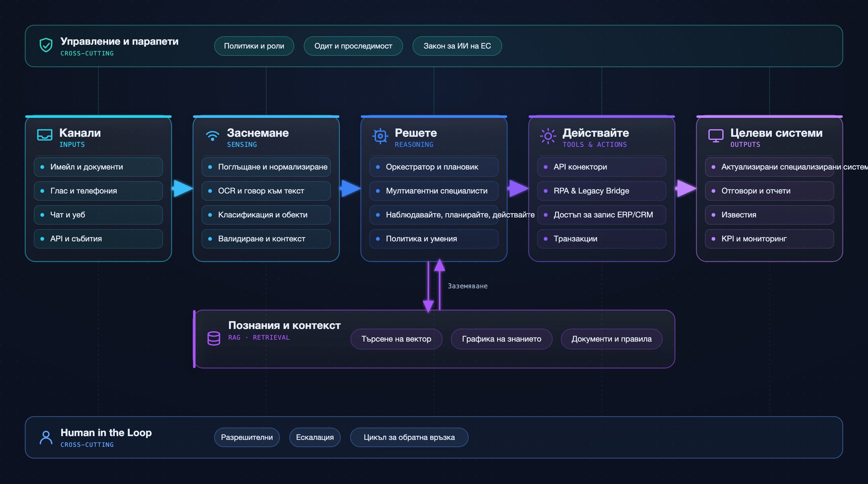Click the monitor icon beside Целеви системи
Viewport: 868px width, 484px height.
click(x=716, y=135)
